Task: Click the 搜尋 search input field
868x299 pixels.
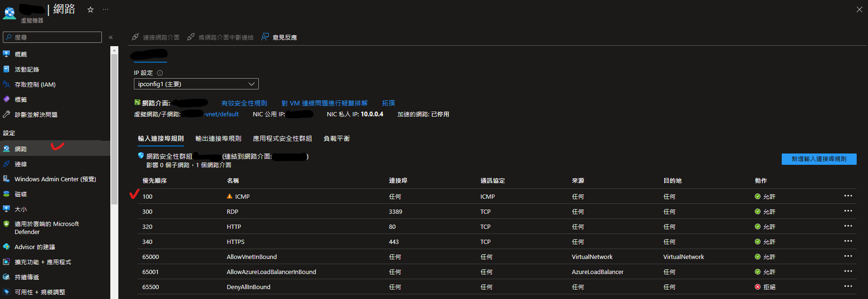Action: (52, 37)
